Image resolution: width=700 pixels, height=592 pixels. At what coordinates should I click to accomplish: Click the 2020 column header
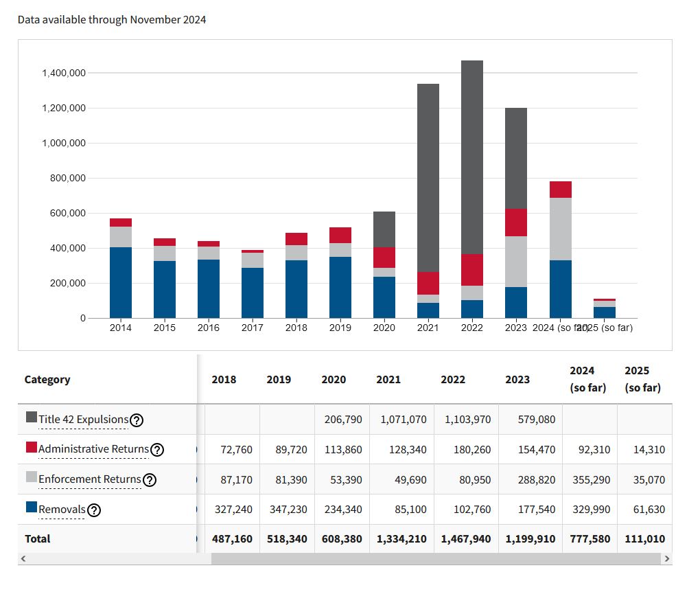[x=334, y=380]
